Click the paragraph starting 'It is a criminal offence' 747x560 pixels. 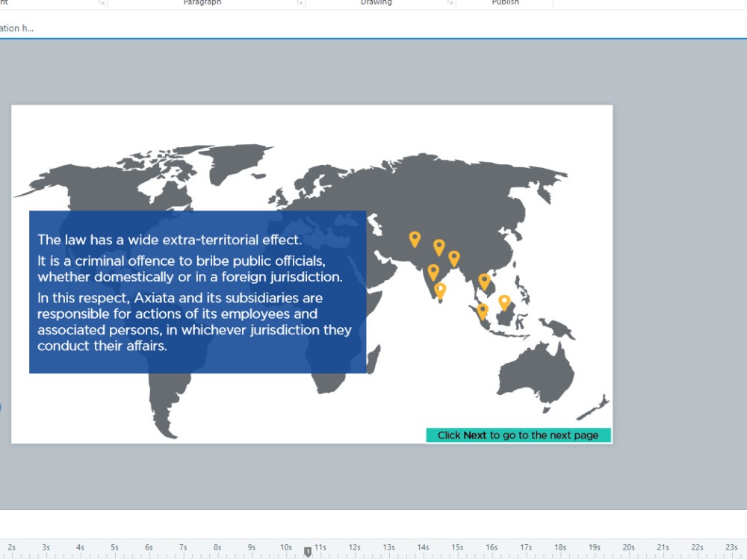[x=190, y=269]
